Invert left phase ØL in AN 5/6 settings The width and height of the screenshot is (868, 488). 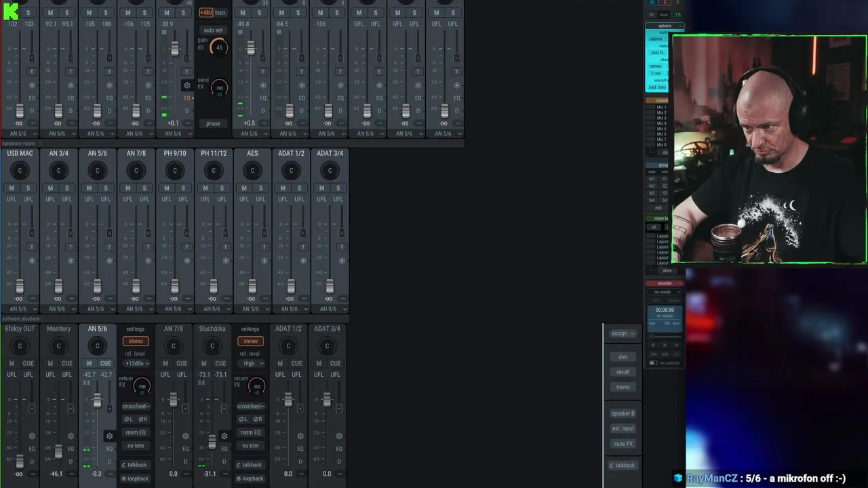tap(128, 419)
